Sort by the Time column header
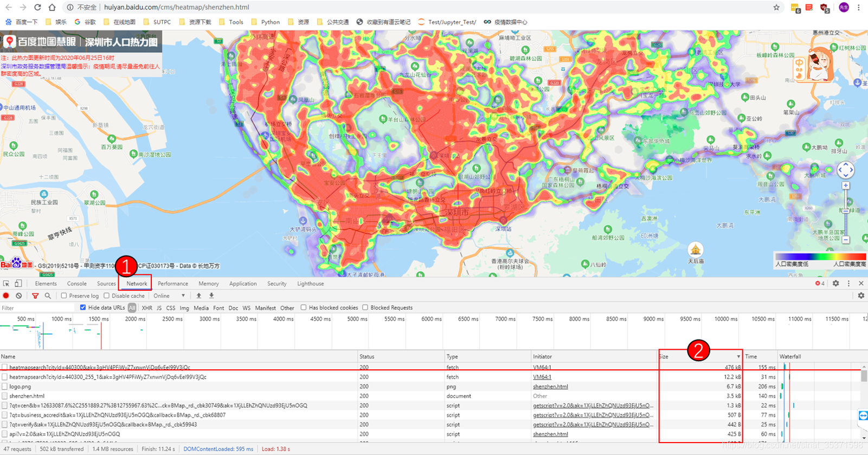The height and width of the screenshot is (455, 868). [x=760, y=356]
